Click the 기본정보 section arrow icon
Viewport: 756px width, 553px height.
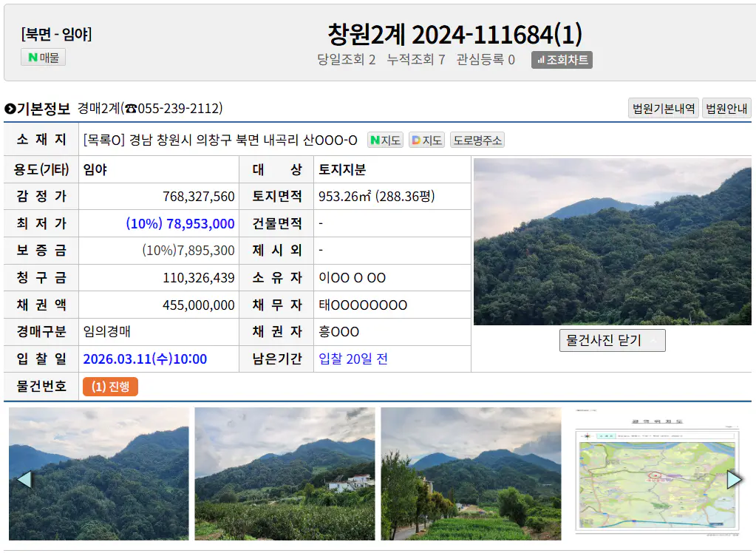click(10, 109)
